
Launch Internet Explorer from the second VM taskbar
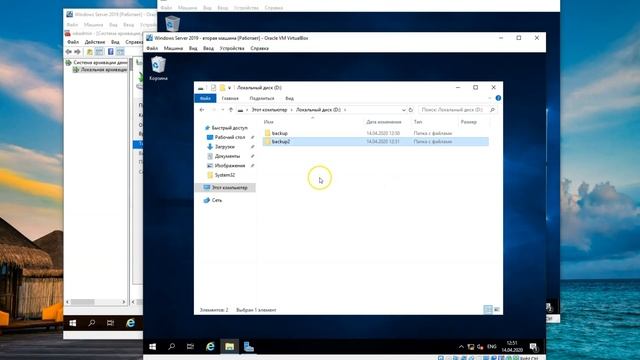click(210, 347)
